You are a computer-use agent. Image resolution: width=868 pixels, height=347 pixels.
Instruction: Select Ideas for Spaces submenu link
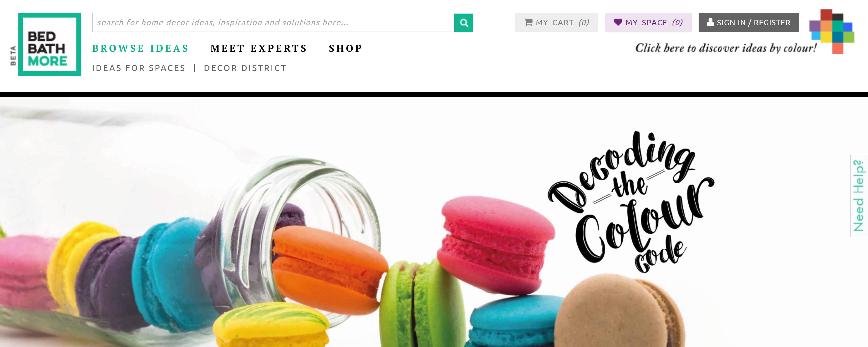click(139, 68)
